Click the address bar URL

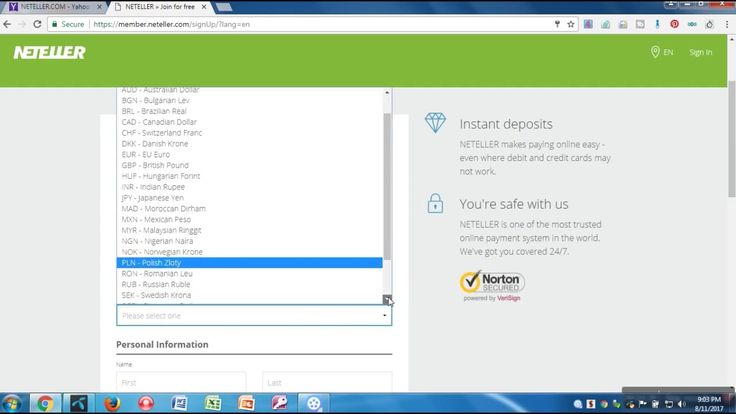point(171,24)
